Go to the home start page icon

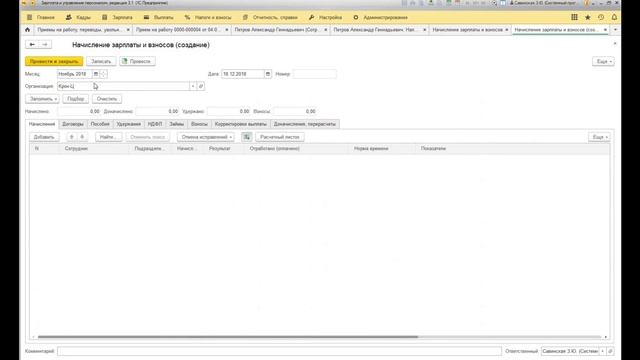point(27,30)
